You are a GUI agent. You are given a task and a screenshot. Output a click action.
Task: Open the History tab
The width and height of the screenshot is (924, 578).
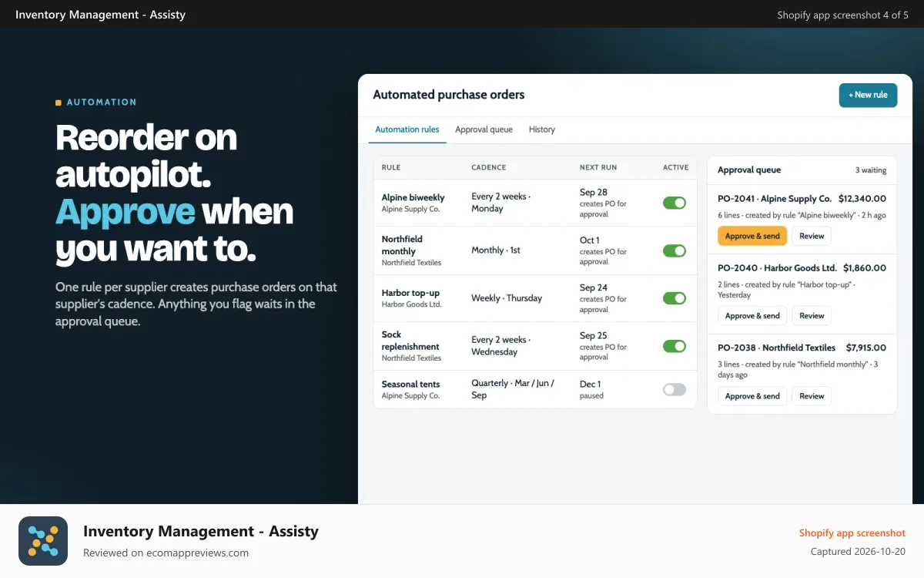tap(542, 129)
